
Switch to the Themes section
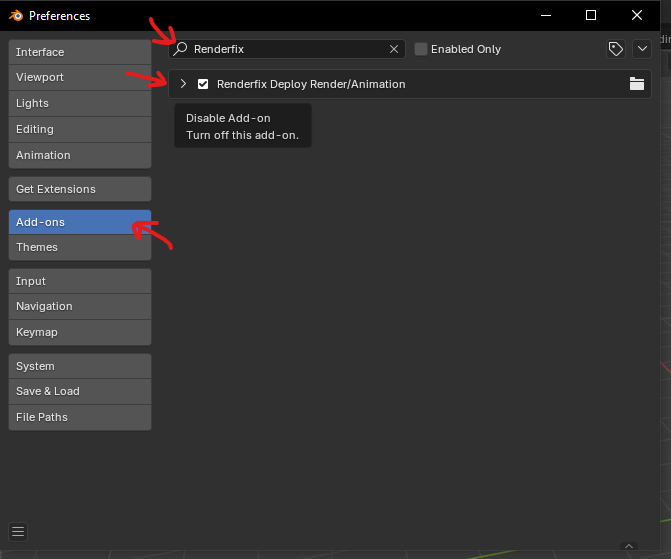point(80,247)
